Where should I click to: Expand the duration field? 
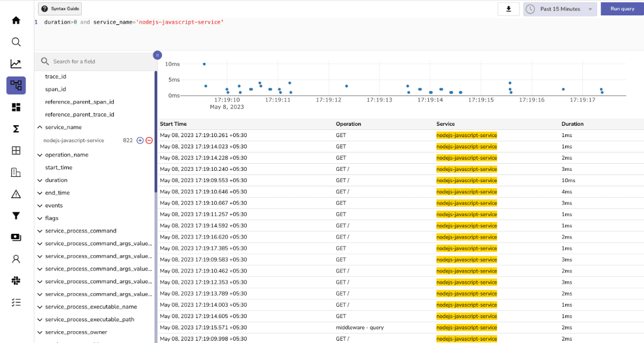(x=40, y=180)
